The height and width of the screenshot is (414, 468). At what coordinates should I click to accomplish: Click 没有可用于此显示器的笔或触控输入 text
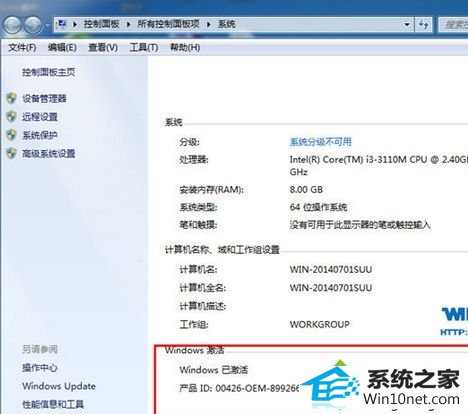click(360, 225)
